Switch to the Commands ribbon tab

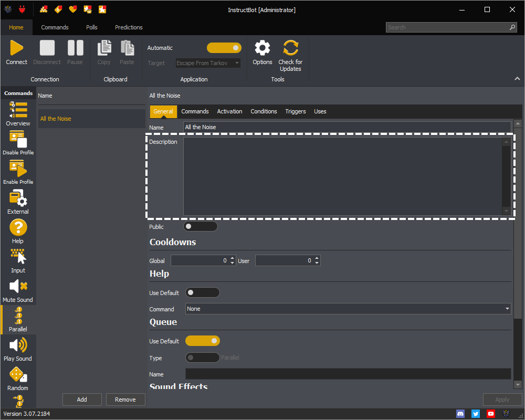(x=55, y=27)
